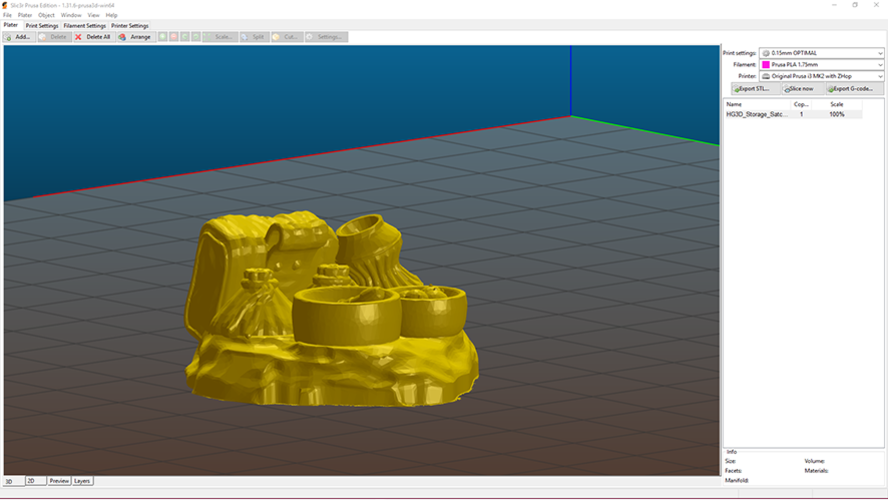Open the Window menu

click(x=71, y=15)
